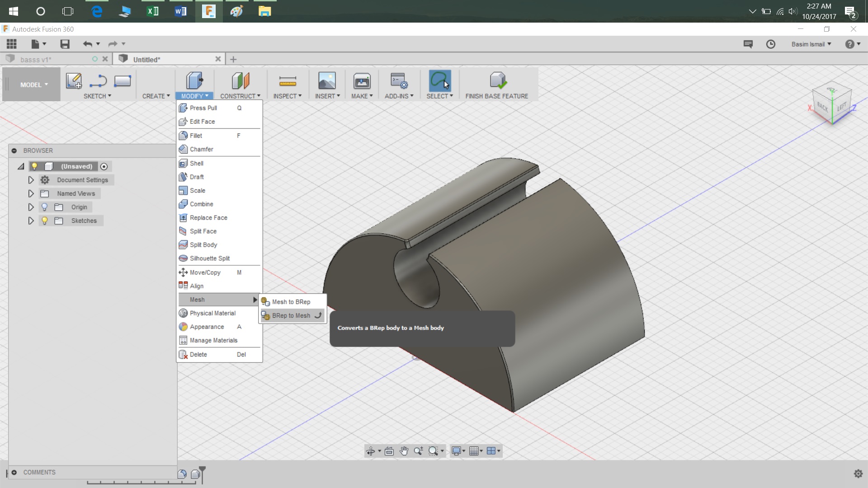Viewport: 868px width, 488px height.
Task: Open the CREATE menu label
Action: coord(156,96)
